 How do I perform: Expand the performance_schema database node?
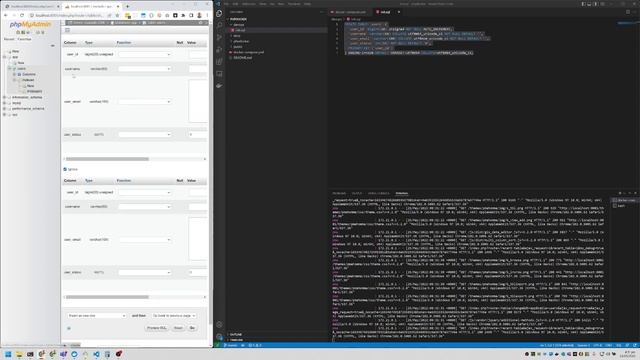pos(4,109)
